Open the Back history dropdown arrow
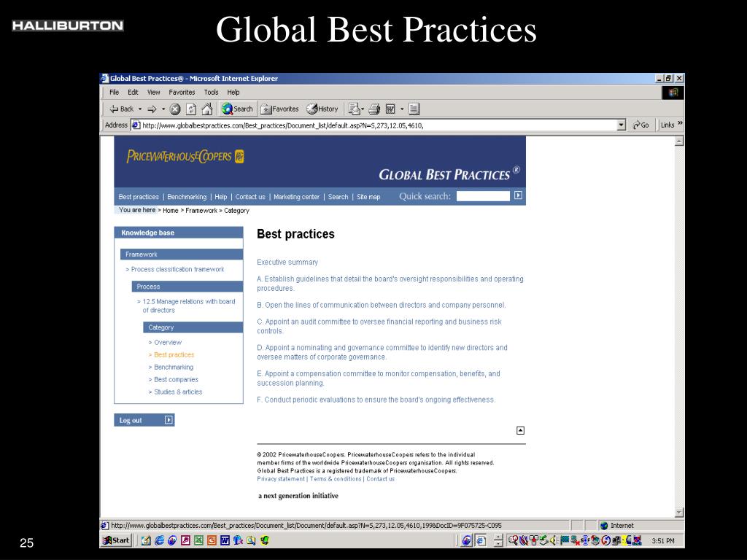747x560 pixels. (x=140, y=109)
